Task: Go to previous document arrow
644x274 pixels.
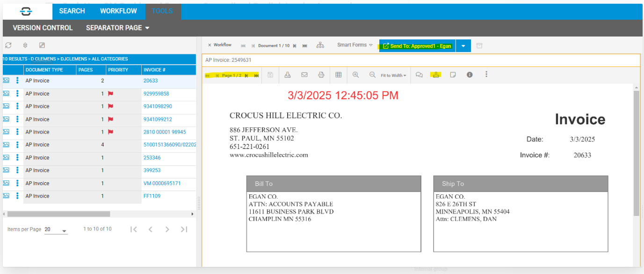Action: coord(253,45)
